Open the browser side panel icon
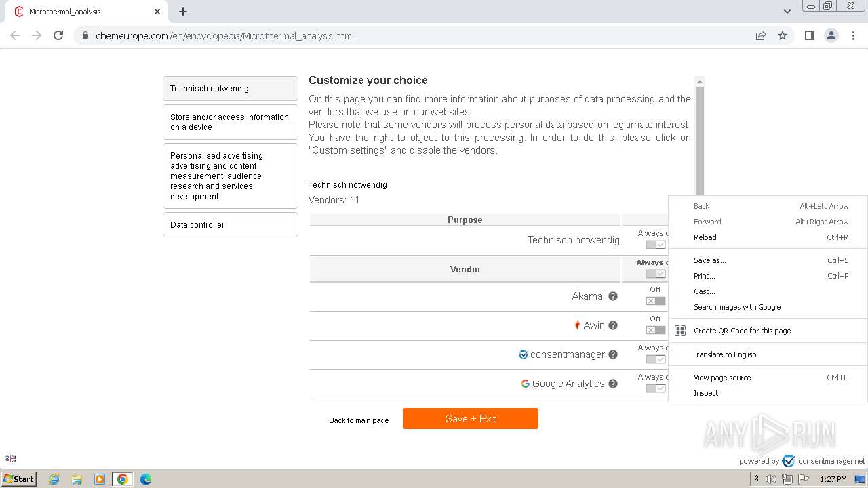This screenshot has width=868, height=488. click(x=809, y=35)
